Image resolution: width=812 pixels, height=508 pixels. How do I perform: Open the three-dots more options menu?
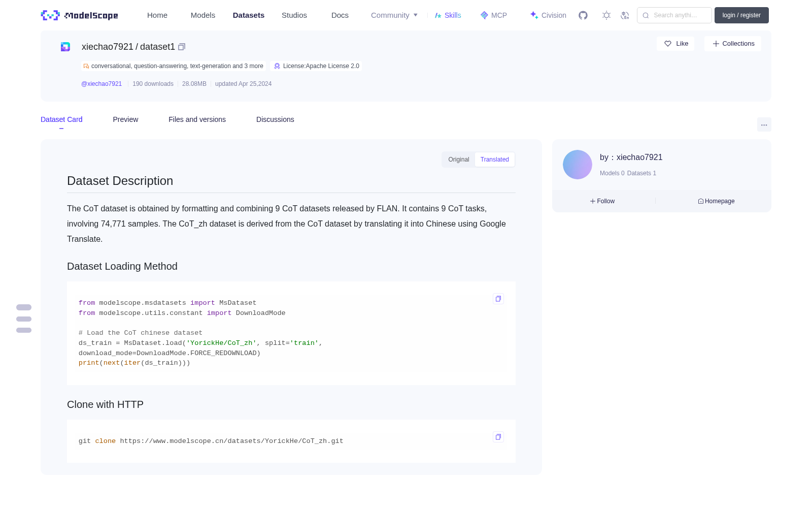pos(764,124)
